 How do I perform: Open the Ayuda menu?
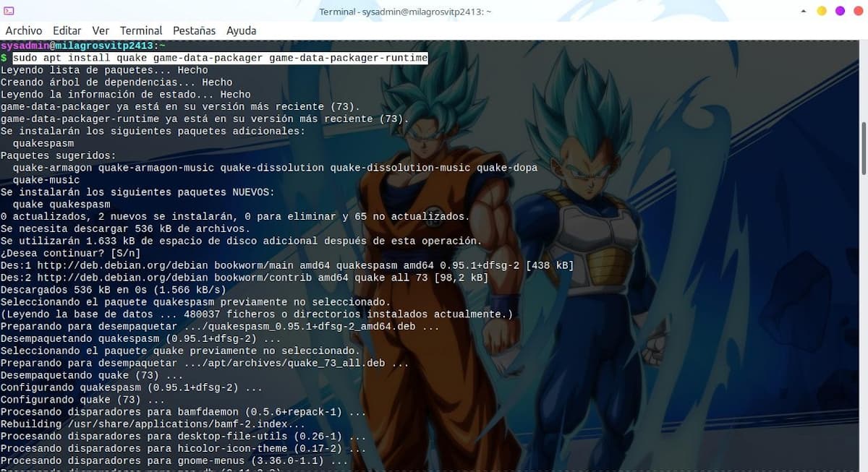[241, 30]
